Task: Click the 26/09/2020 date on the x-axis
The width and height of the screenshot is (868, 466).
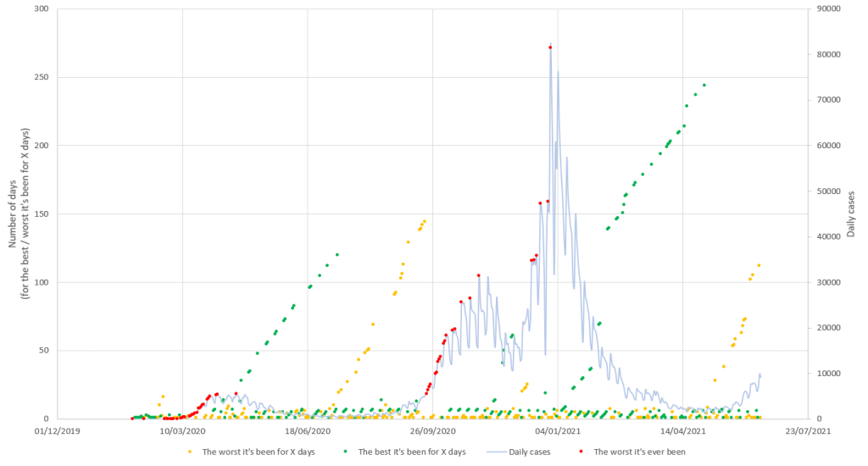Action: pos(433,431)
